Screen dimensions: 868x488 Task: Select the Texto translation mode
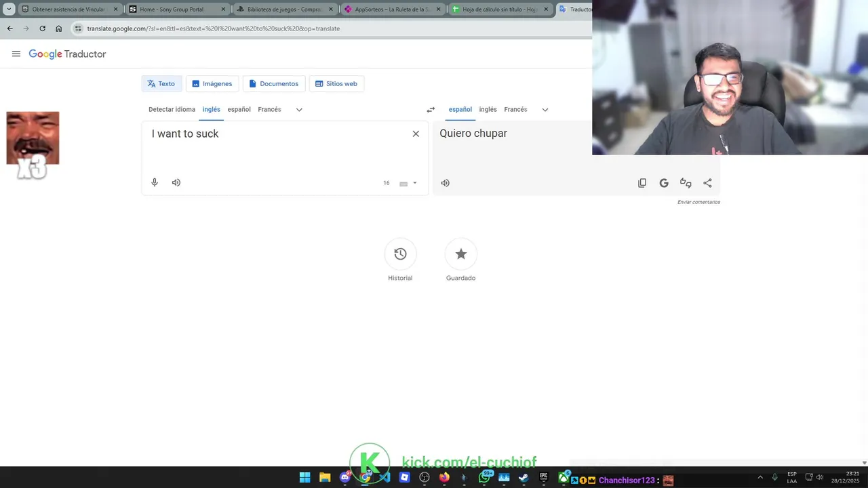click(x=161, y=84)
